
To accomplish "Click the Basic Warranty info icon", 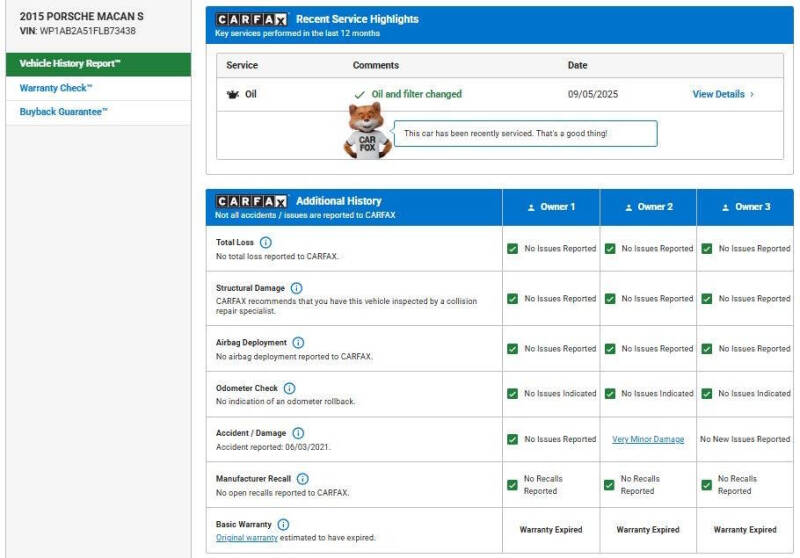I will (283, 524).
